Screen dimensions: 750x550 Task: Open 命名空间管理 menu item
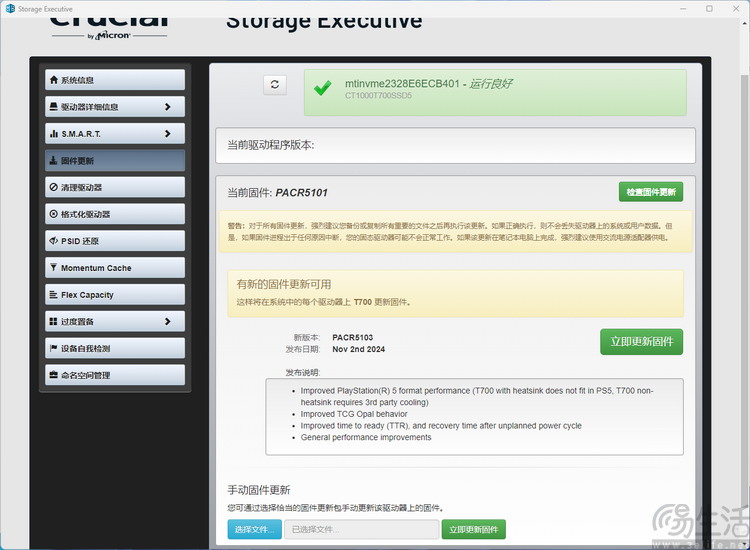click(115, 374)
